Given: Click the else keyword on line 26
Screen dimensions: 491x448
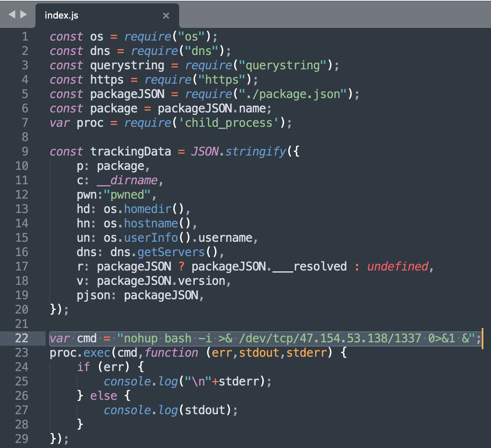Looking at the screenshot, I should point(104,396).
